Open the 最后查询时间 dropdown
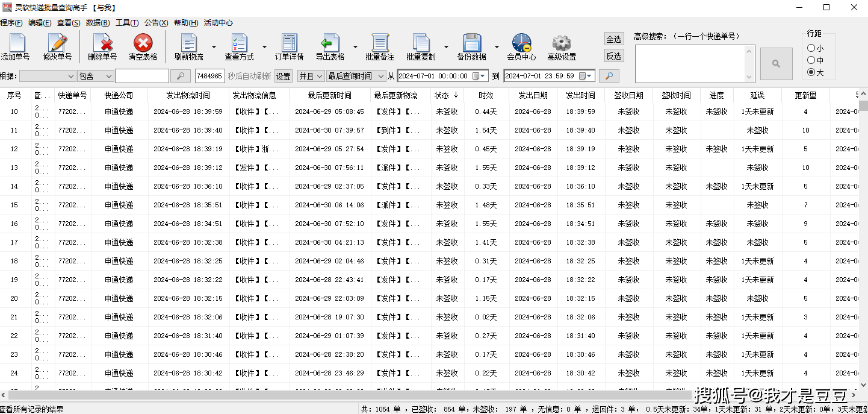Screen dimensions: 868x414 coord(356,76)
